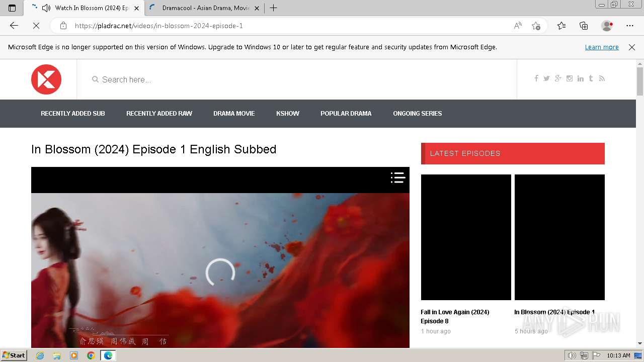
Task: Click the Fall in Love Again thumbnail
Action: 466,237
